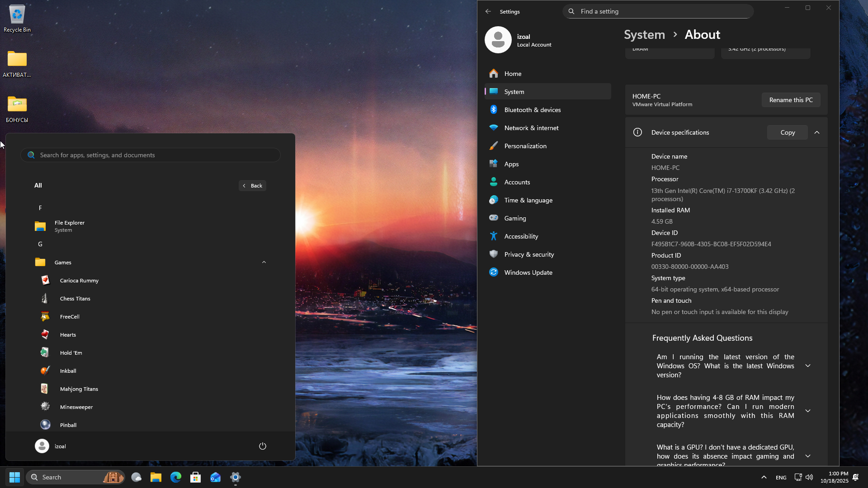Collapse Device specifications section
868x488 pixels.
817,132
